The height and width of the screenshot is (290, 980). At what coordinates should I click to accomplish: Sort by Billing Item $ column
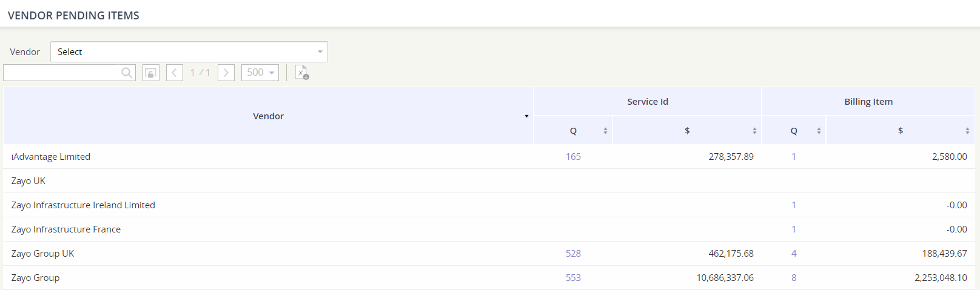click(967, 131)
